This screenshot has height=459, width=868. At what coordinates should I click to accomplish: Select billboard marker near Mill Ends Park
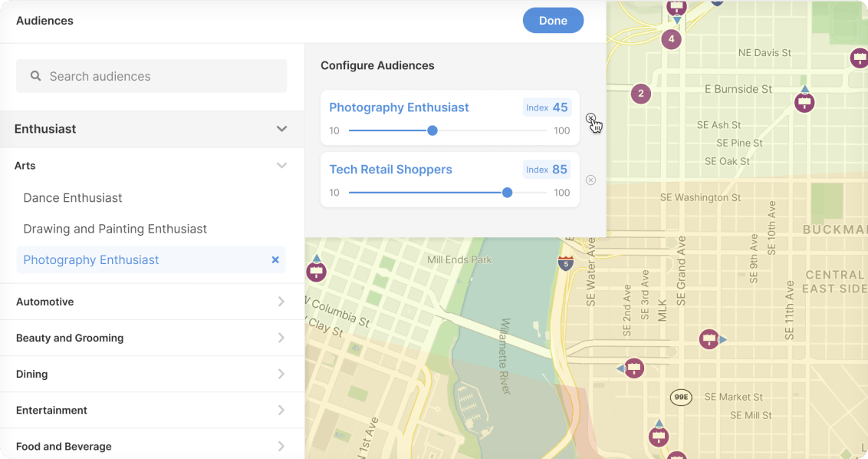[x=316, y=271]
